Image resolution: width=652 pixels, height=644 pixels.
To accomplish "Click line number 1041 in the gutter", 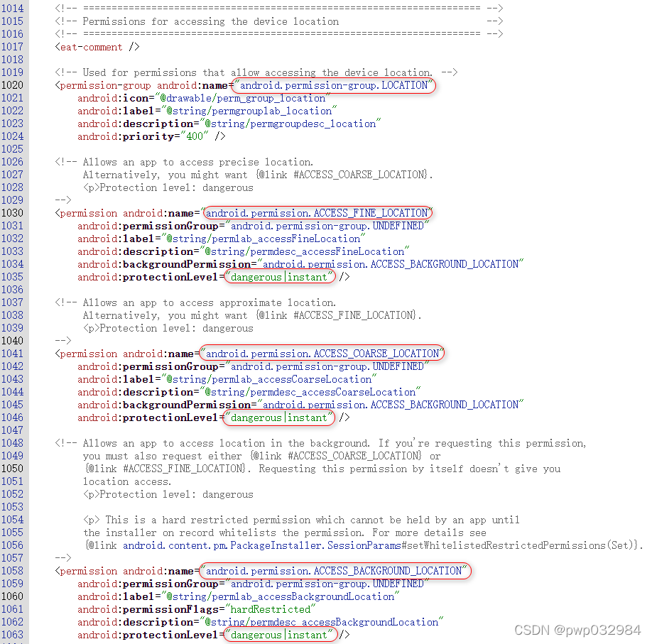I will pos(13,354).
